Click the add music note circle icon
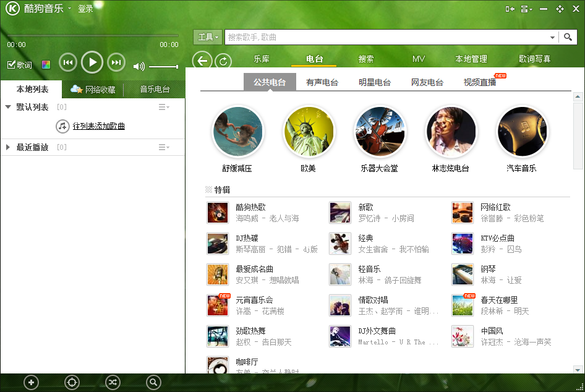The height and width of the screenshot is (392, 585). 62,126
